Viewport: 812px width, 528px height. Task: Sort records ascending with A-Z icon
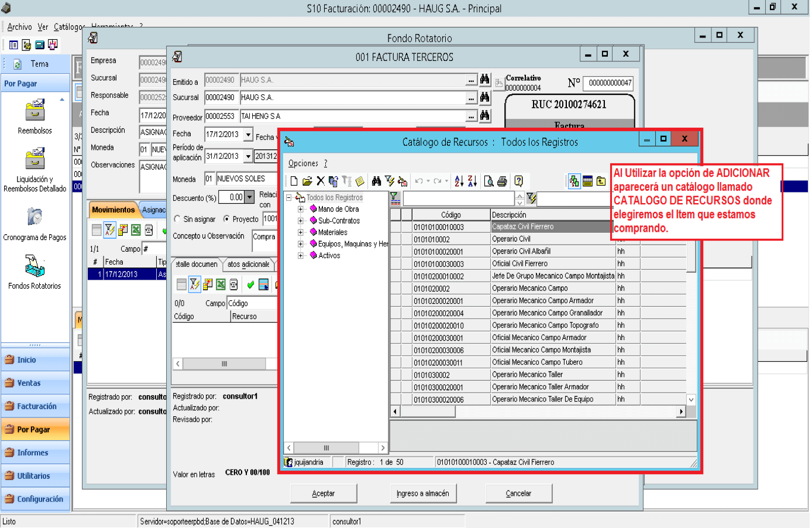[459, 181]
